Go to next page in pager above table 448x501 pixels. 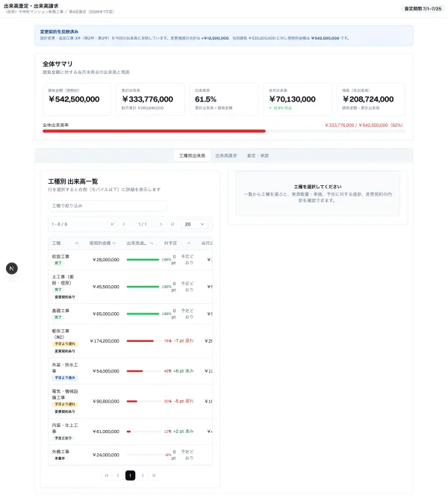point(161,224)
